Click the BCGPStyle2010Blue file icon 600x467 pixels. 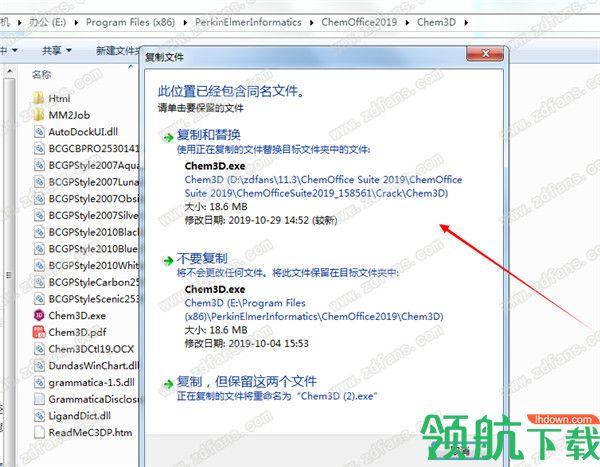[39, 249]
